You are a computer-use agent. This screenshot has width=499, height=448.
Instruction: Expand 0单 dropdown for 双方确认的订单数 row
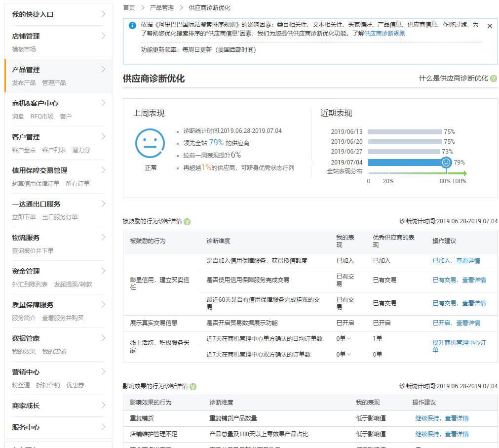pyautogui.click(x=348, y=354)
